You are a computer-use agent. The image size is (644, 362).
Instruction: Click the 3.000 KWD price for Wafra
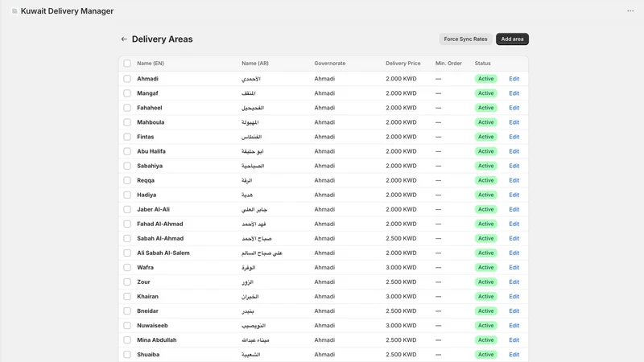click(x=401, y=267)
